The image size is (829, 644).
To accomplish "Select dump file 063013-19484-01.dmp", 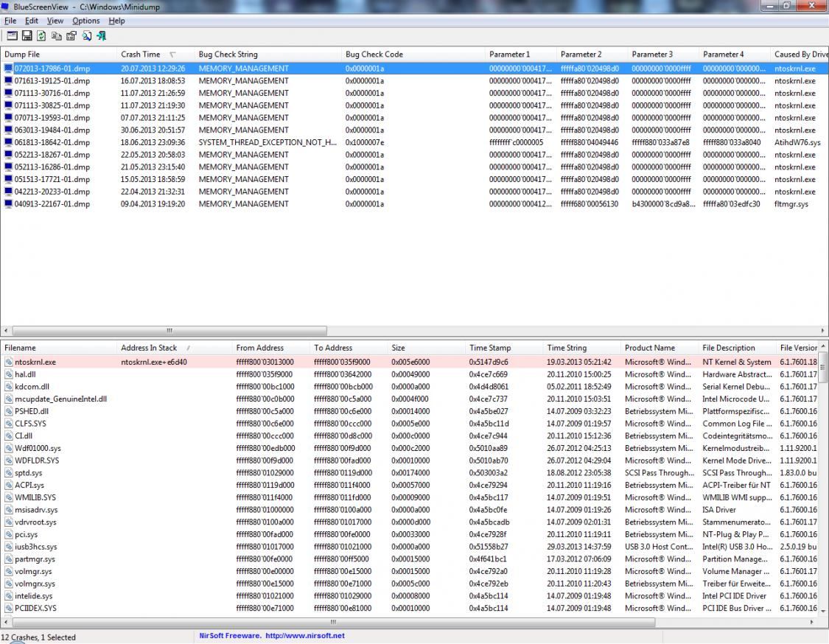I will click(x=52, y=130).
